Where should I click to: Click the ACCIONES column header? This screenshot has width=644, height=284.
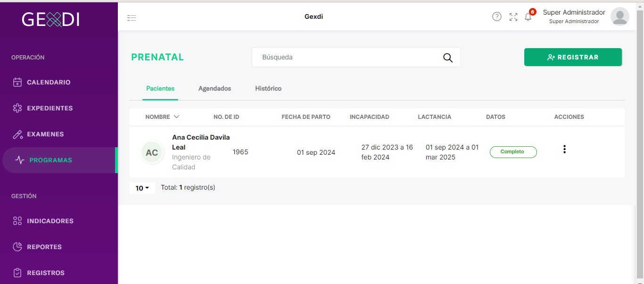[569, 117]
